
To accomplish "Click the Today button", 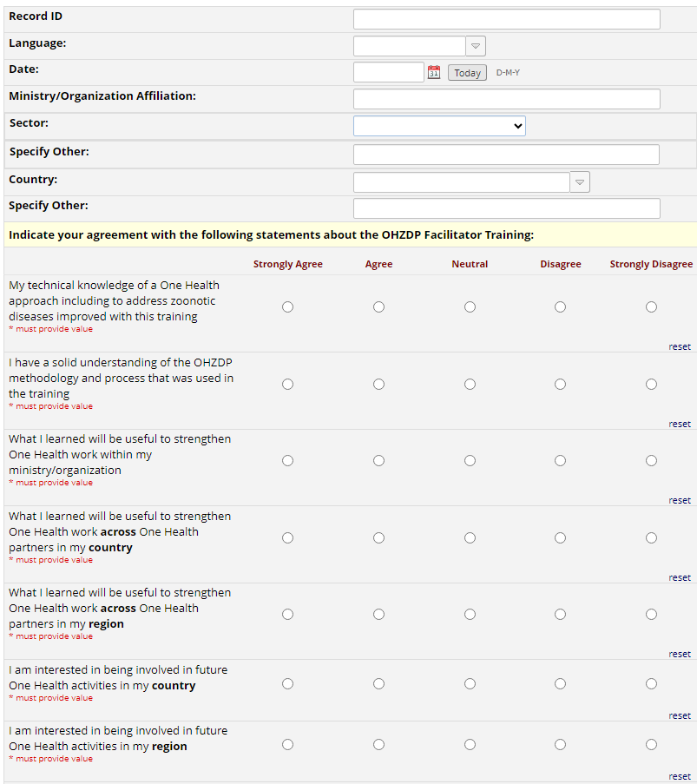I will point(467,73).
